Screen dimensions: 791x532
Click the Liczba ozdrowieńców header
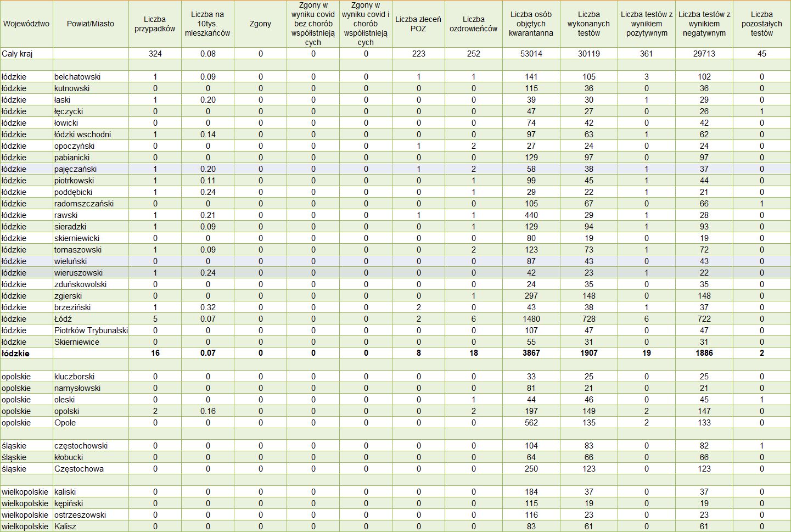coord(473,24)
